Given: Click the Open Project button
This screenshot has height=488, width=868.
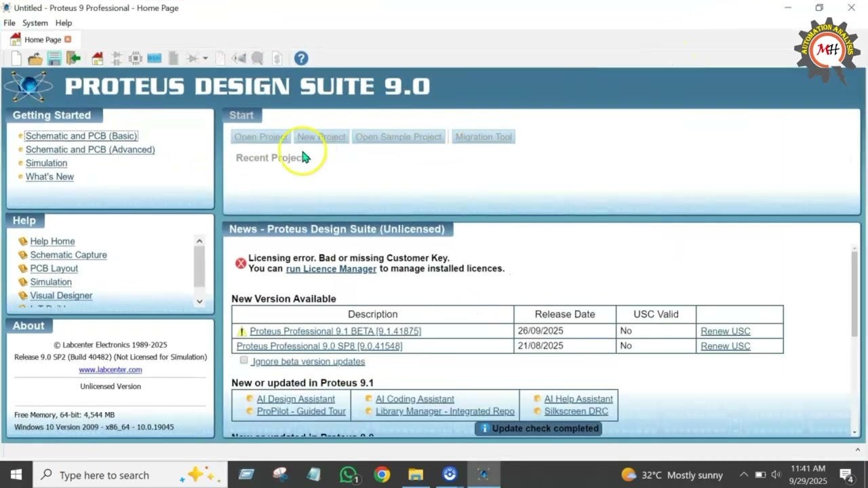Looking at the screenshot, I should coord(260,137).
